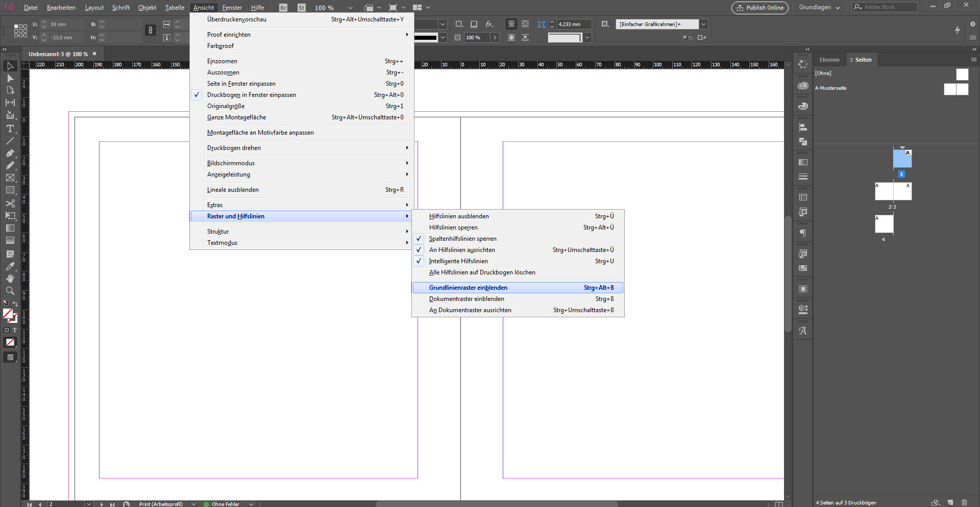Choose Grundlinienraster einblenden
The width and height of the screenshot is (980, 507).
click(468, 288)
